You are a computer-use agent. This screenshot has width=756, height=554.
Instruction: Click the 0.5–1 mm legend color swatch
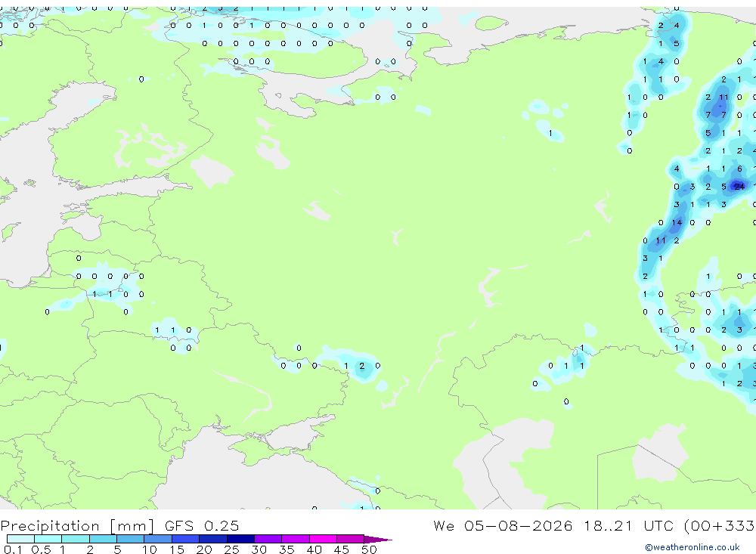(x=48, y=539)
